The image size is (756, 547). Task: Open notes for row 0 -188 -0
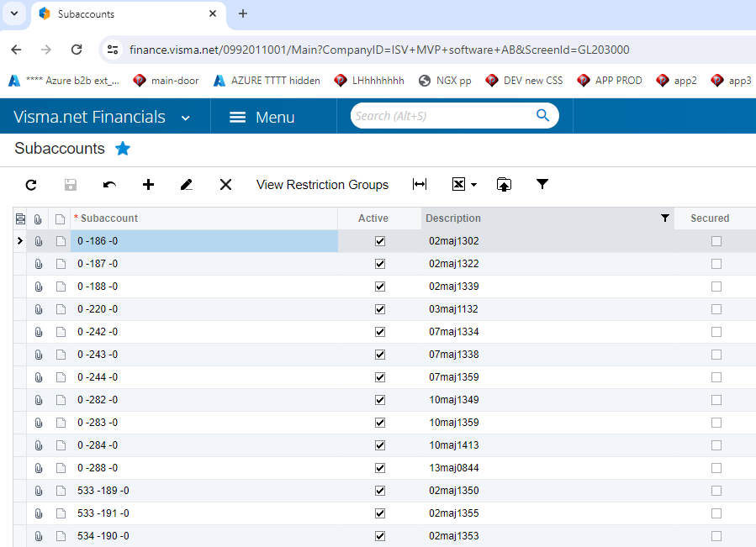61,287
